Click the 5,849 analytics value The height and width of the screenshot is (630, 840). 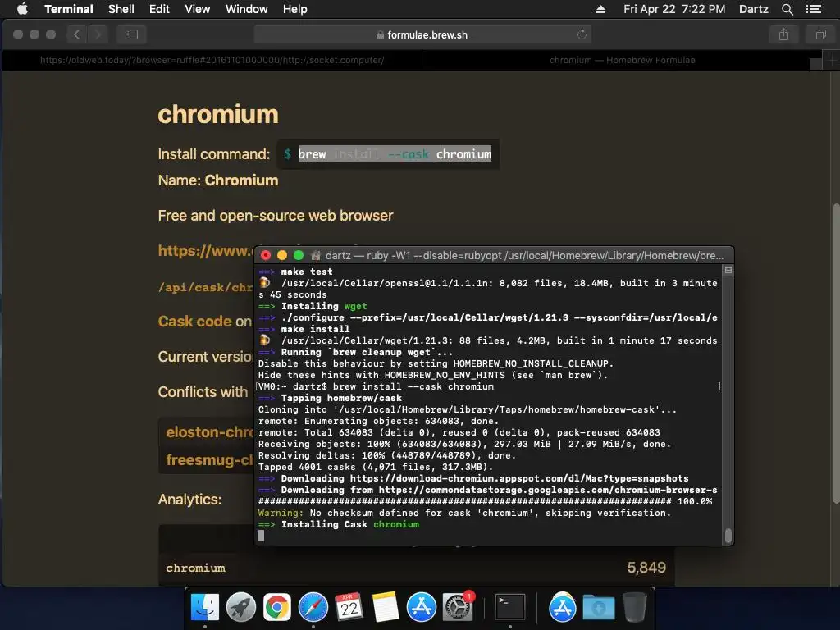(x=646, y=568)
